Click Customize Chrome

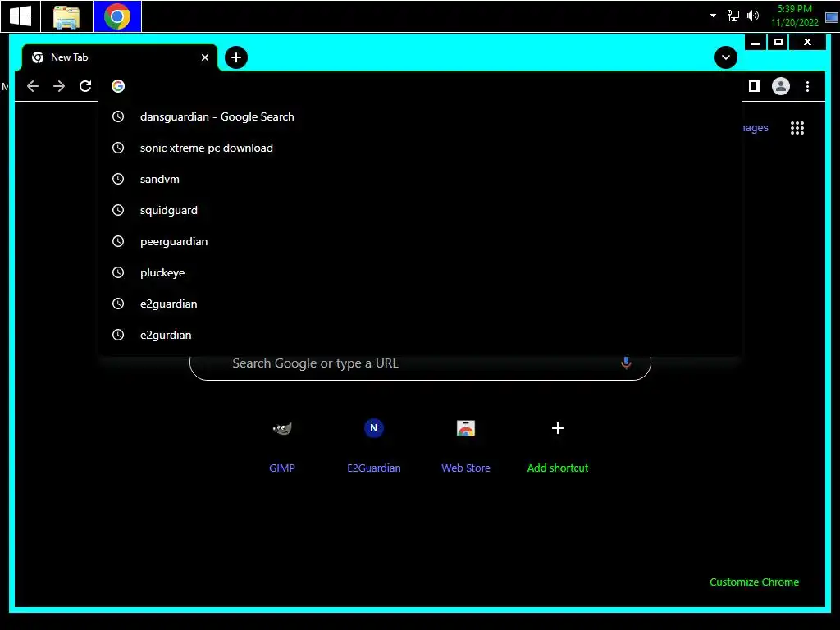point(754,582)
